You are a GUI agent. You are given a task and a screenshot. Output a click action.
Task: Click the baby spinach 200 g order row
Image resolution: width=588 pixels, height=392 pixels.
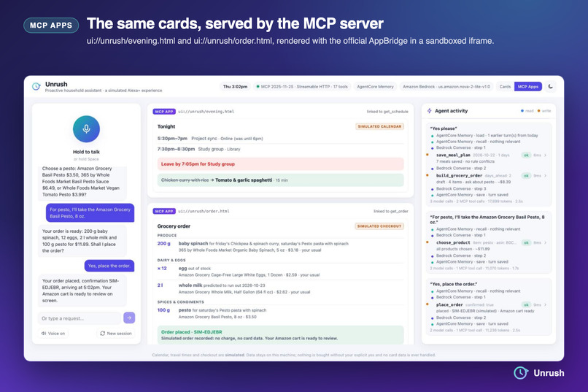point(280,247)
